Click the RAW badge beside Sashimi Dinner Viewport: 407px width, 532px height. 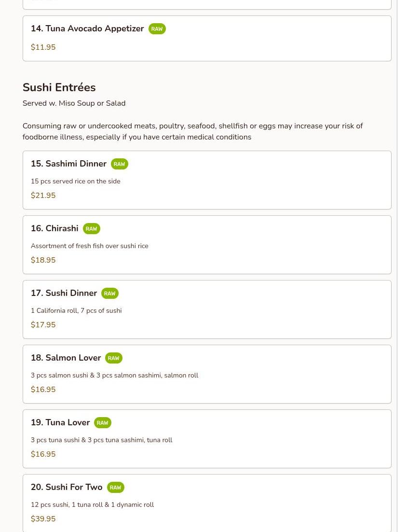coord(119,164)
